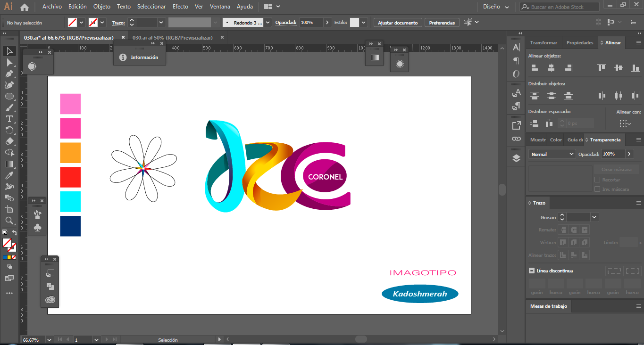The height and width of the screenshot is (345, 644).
Task: Click the dark blue color square on artboard
Action: [70, 226]
